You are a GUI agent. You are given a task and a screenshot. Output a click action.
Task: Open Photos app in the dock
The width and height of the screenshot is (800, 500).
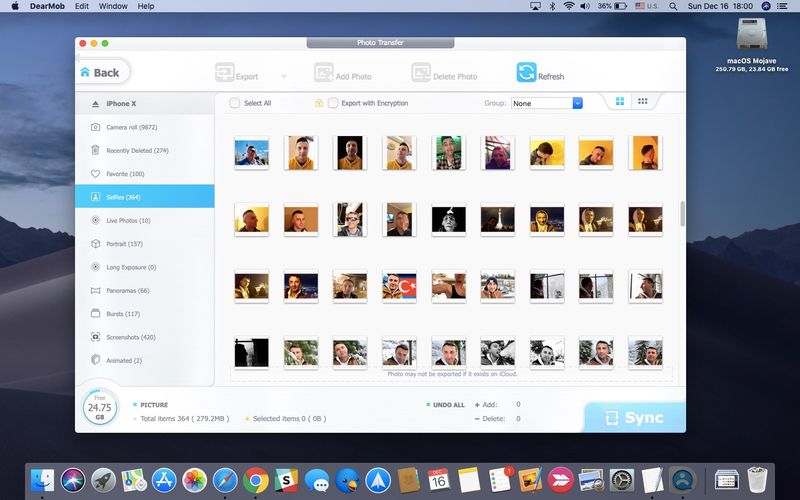[x=194, y=480]
